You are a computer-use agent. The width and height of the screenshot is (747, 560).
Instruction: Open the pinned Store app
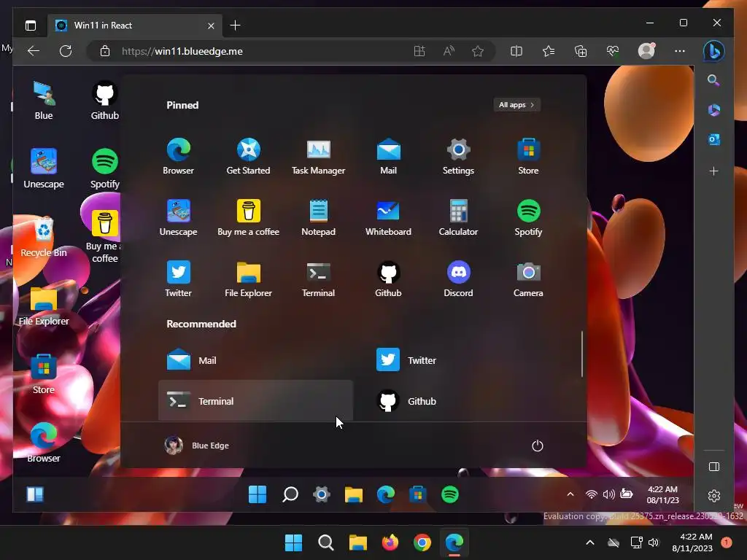point(528,156)
